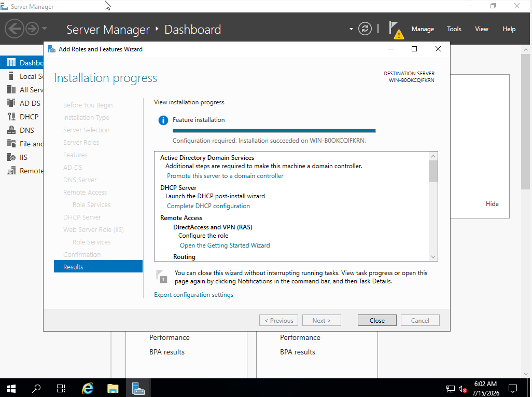The height and width of the screenshot is (397, 532).
Task: Open the Help menu
Action: (509, 29)
